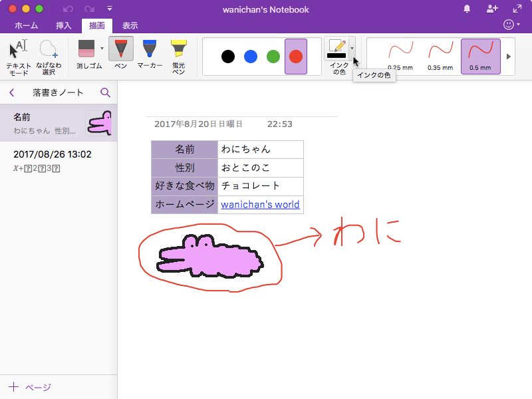The height and width of the screenshot is (399, 532).
Task: Click the Undo arrow in title bar
Action: click(68, 9)
